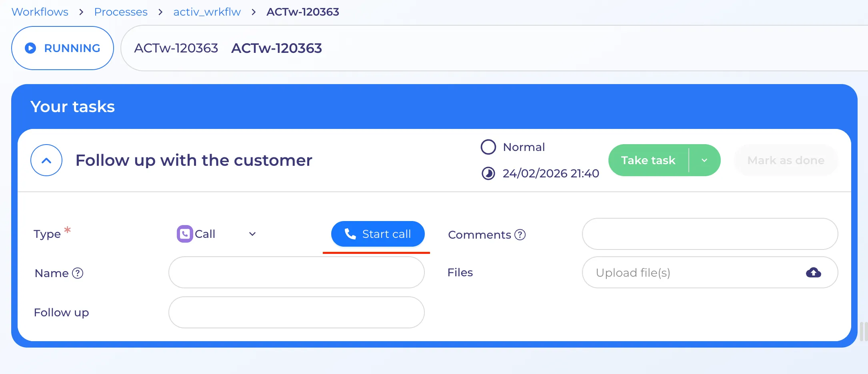Click the Take task button

tap(648, 160)
